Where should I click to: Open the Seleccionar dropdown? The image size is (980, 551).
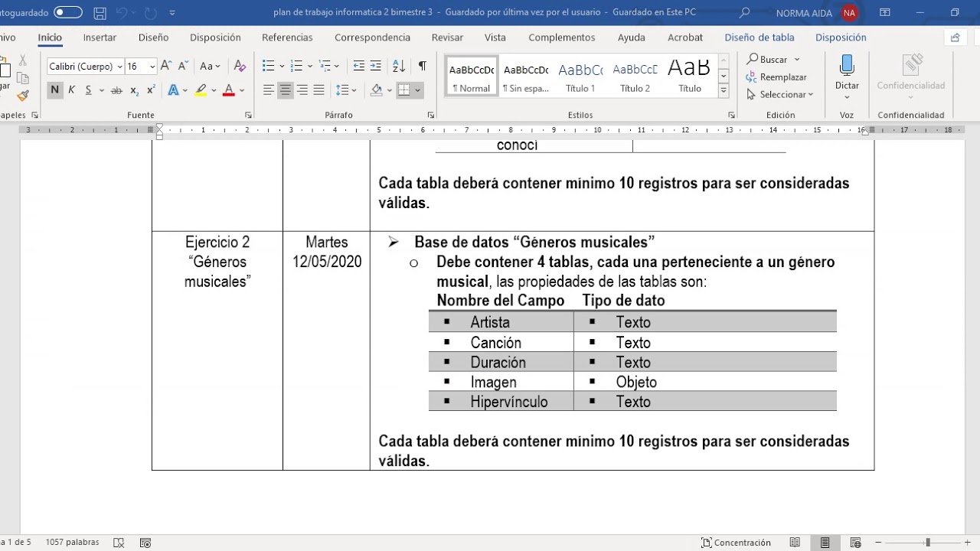pos(779,94)
